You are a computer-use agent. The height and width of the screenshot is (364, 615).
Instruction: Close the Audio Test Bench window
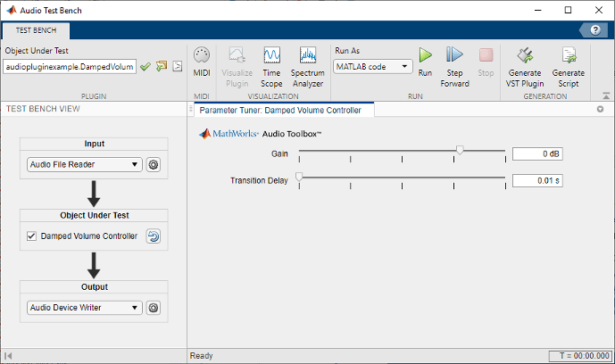tap(599, 10)
